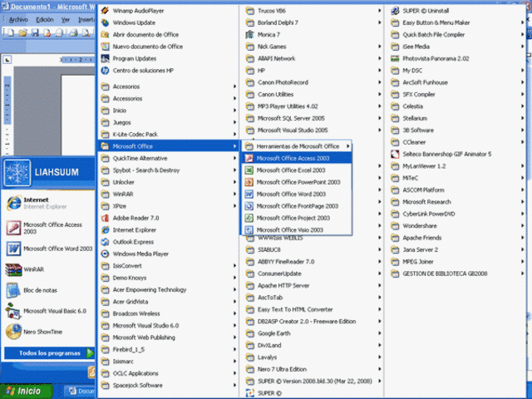Launch Microsoft Office Excel 2003
532x399 pixels.
point(296,170)
